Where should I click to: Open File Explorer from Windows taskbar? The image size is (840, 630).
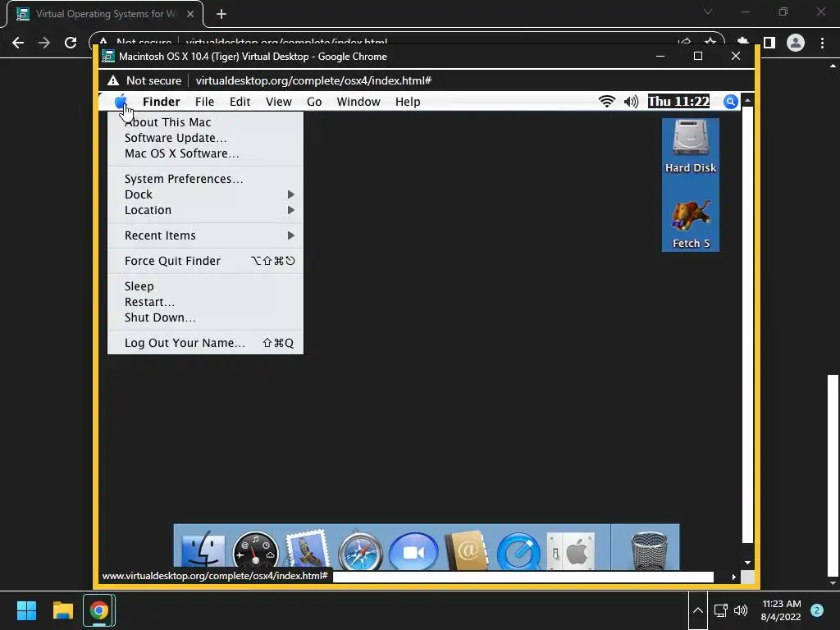pos(62,610)
